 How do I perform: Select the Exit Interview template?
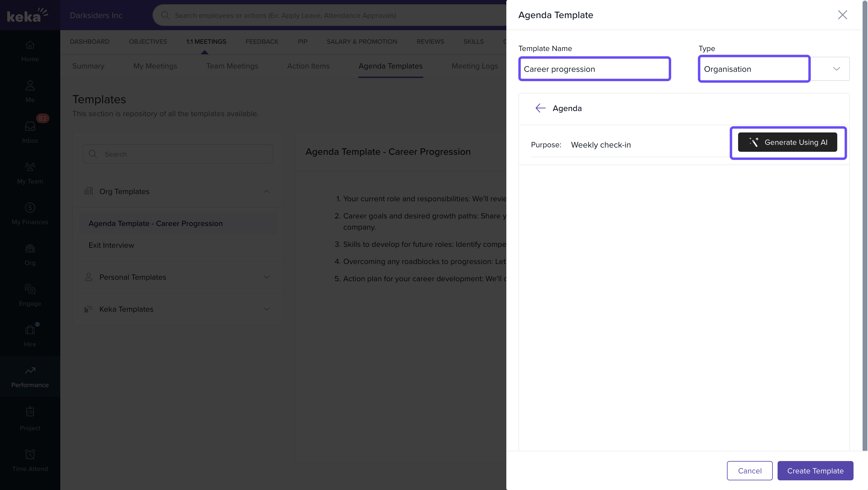click(111, 245)
